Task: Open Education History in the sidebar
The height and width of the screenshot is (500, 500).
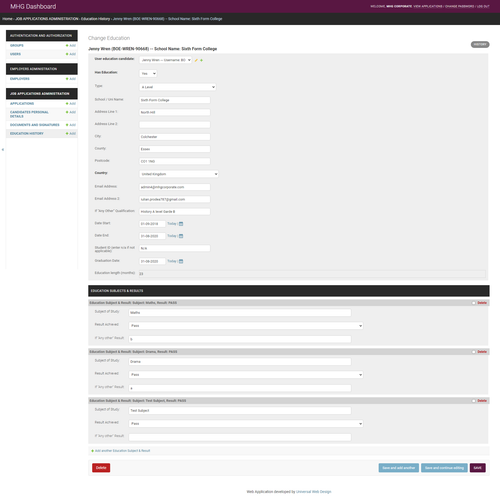Action: 27,134
